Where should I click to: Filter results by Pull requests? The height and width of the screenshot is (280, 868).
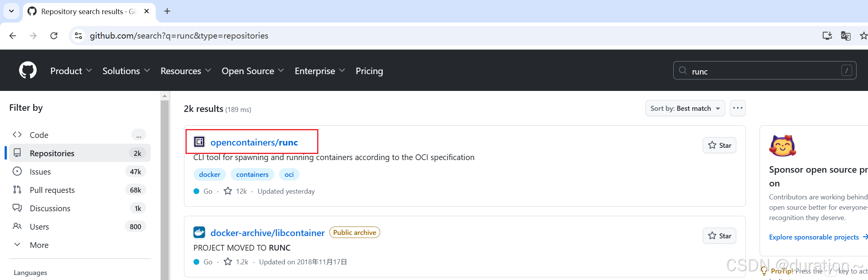click(x=80, y=190)
